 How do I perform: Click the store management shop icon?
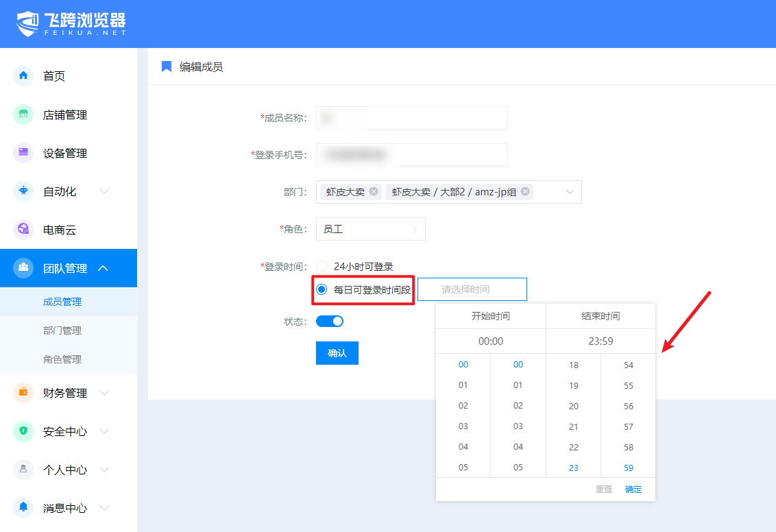[23, 114]
